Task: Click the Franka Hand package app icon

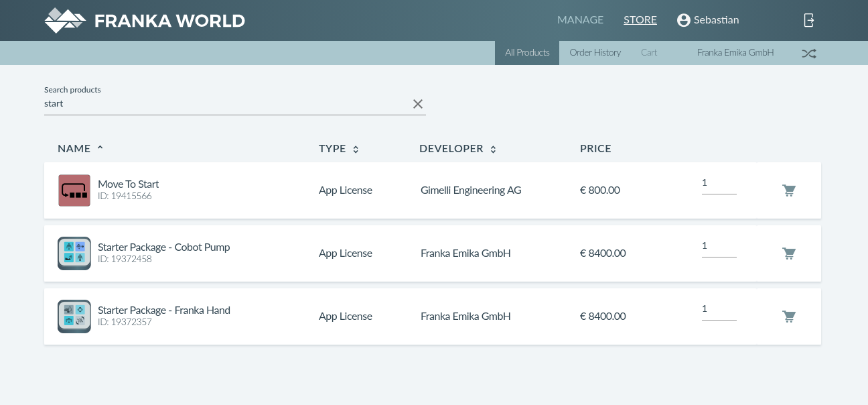Action: click(74, 316)
